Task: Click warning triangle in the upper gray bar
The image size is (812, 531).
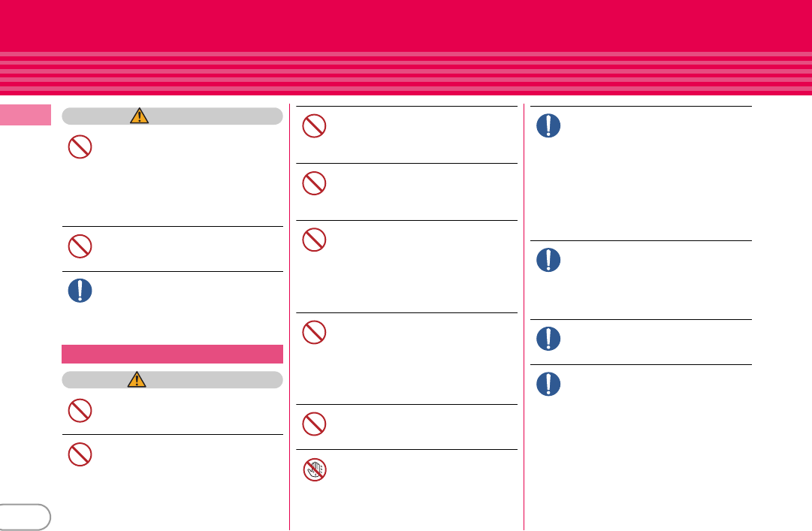Action: [x=139, y=116]
